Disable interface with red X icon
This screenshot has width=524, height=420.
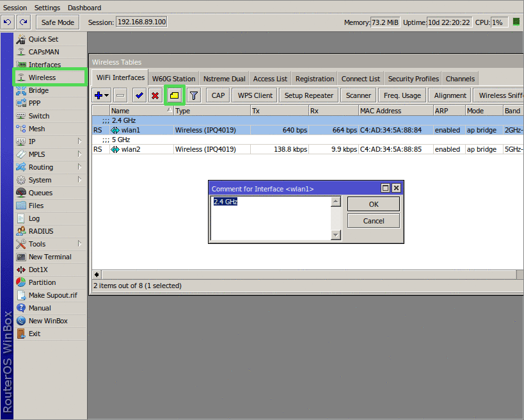click(x=155, y=95)
